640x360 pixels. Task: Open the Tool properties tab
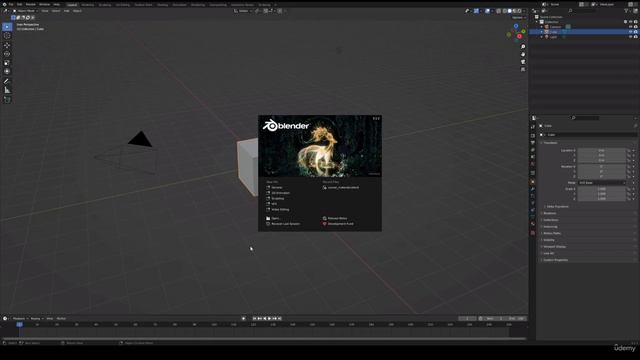[x=533, y=127]
